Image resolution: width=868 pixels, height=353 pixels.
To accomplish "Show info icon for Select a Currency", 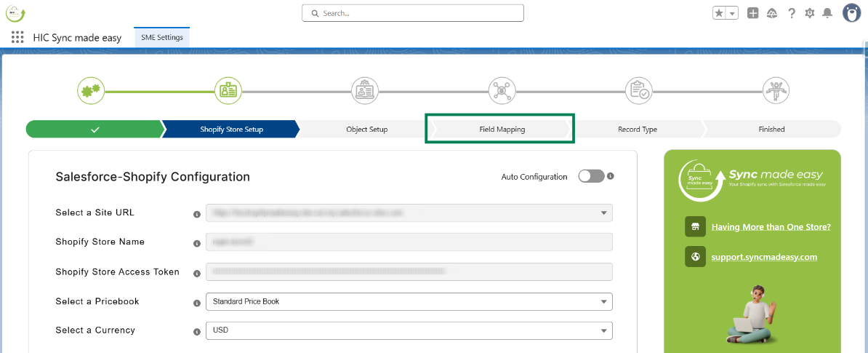I will point(196,331).
